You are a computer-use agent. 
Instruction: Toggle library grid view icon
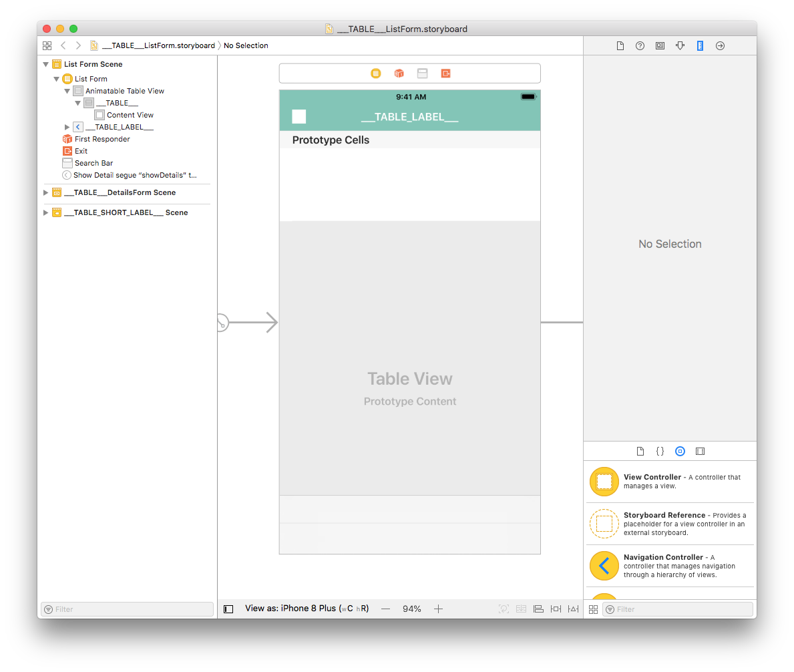[594, 609]
